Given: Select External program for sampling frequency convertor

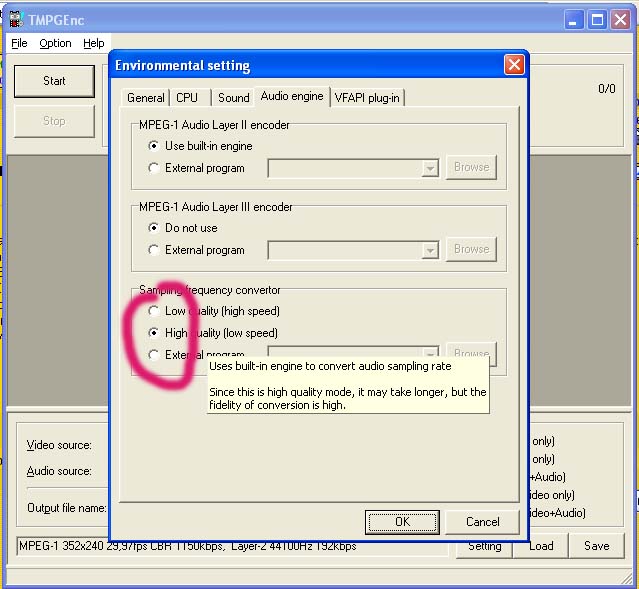Looking at the screenshot, I should click(x=196, y=354).
